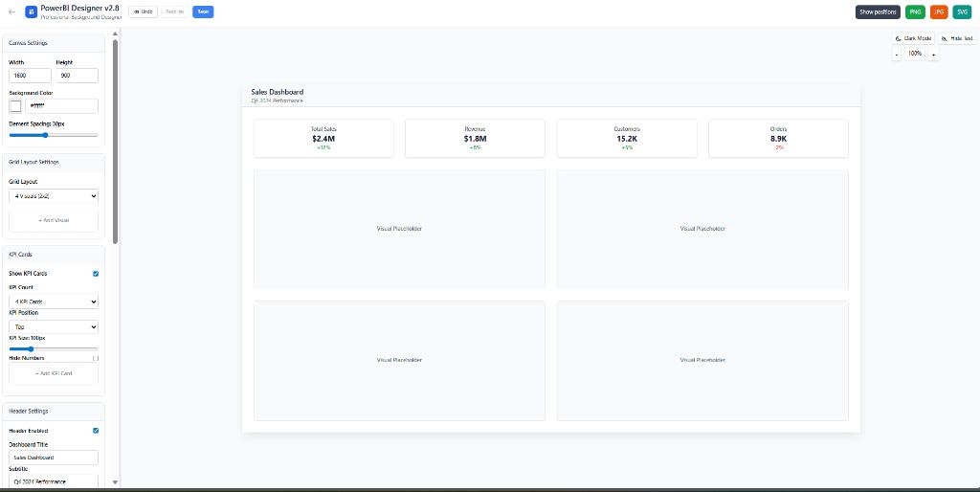The width and height of the screenshot is (980, 492).
Task: Open the KPI Count dropdown
Action: [54, 302]
